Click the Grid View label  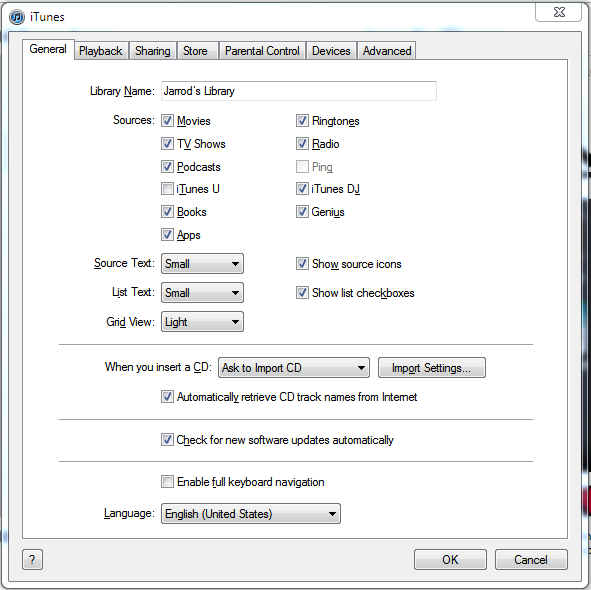coord(130,322)
